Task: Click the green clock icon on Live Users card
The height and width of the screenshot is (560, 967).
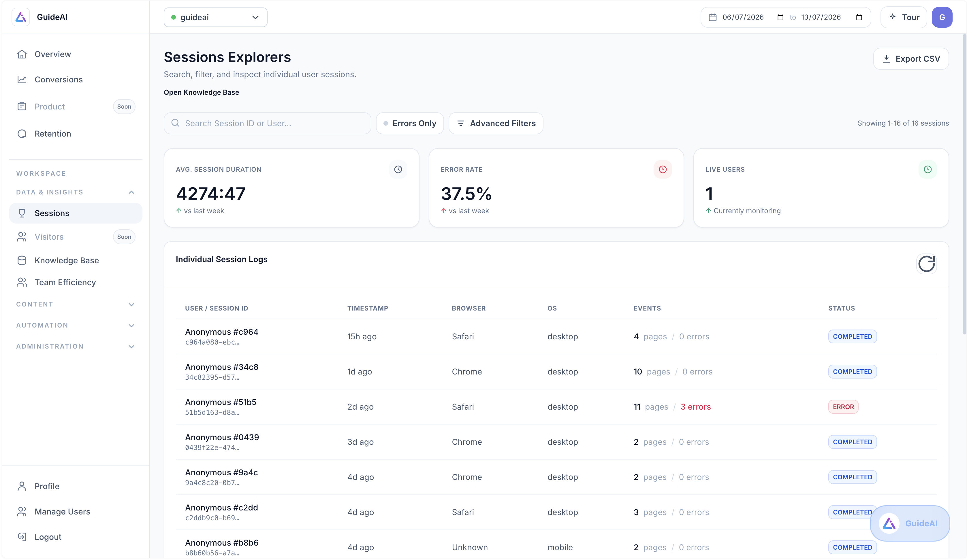Action: 928,169
